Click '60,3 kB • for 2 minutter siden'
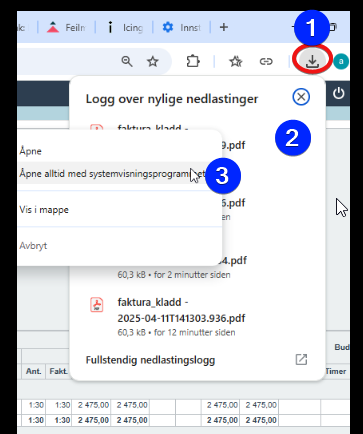363x434 pixels. [174, 275]
